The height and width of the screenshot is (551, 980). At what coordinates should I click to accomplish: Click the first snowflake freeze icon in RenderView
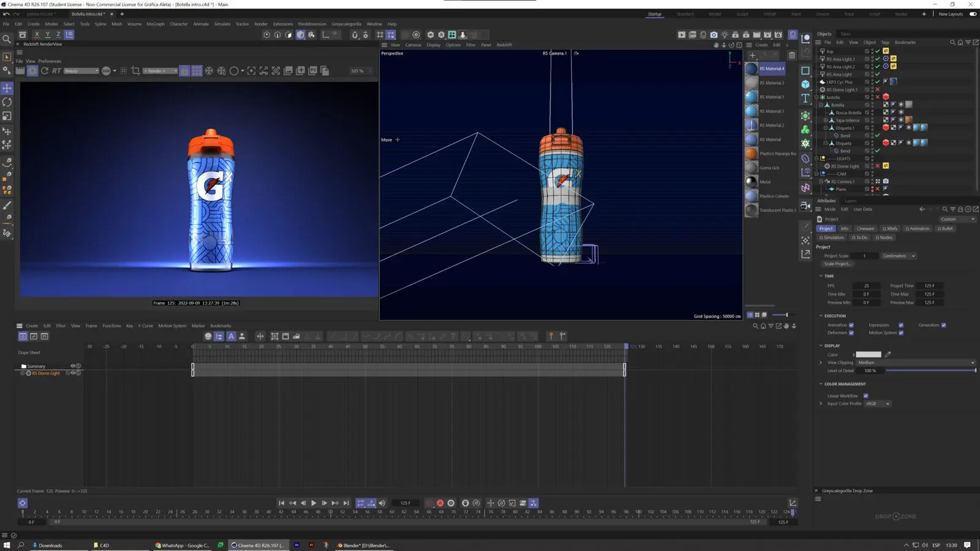click(209, 71)
